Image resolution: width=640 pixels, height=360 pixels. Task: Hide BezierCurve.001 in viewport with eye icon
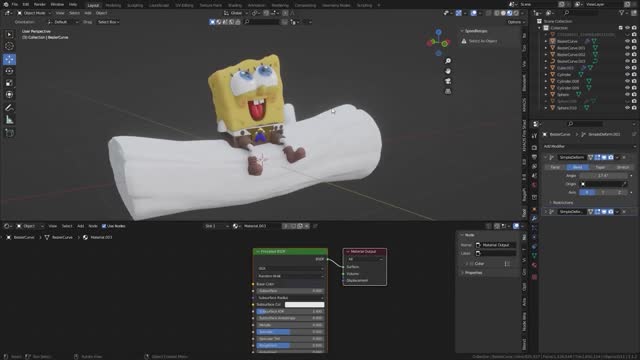(627, 48)
